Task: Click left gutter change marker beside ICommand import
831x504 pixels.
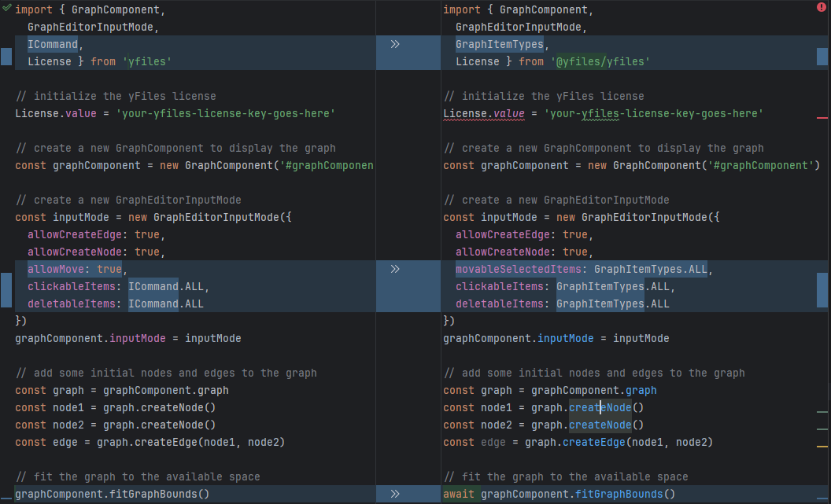Action: (x=6, y=57)
